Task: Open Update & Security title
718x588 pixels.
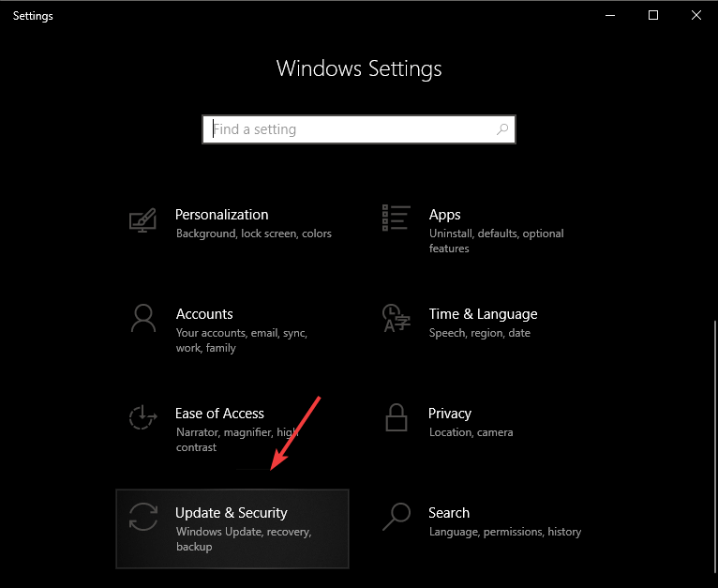Action: point(232,513)
